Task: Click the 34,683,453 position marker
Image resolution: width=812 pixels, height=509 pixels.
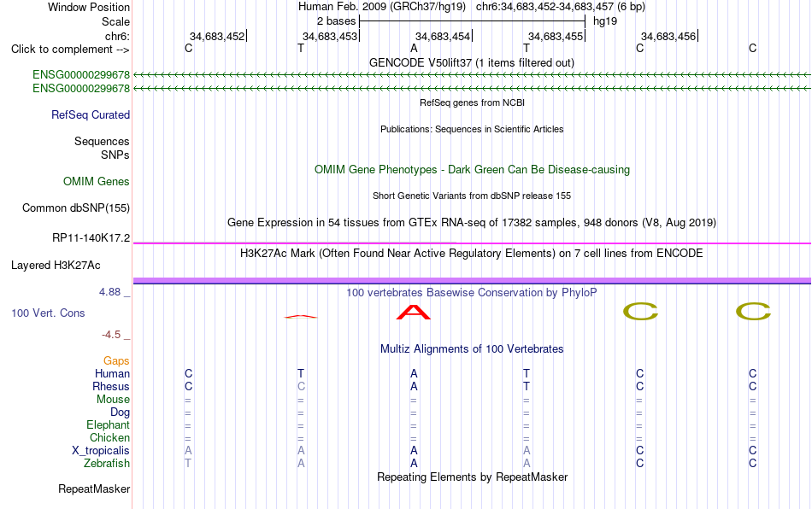Action: 330,36
